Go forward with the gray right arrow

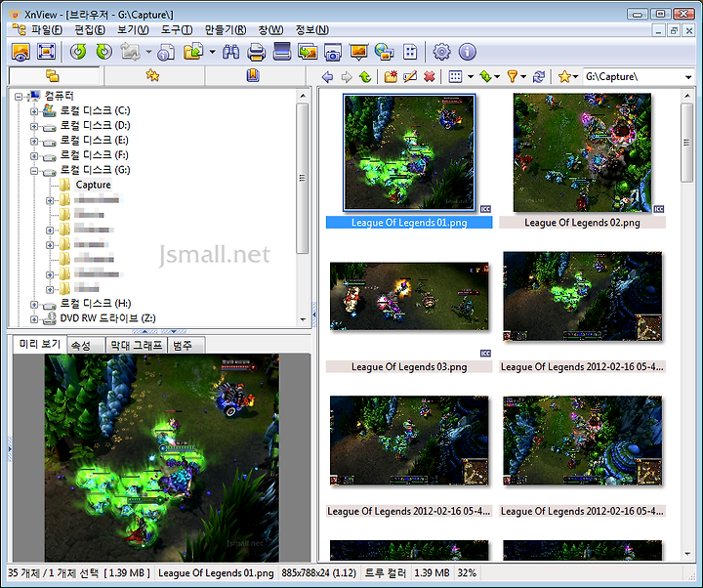pyautogui.click(x=347, y=77)
